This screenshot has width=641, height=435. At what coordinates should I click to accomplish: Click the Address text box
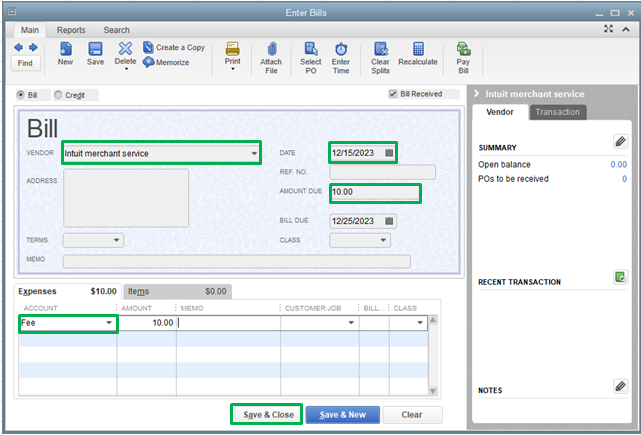coord(126,198)
